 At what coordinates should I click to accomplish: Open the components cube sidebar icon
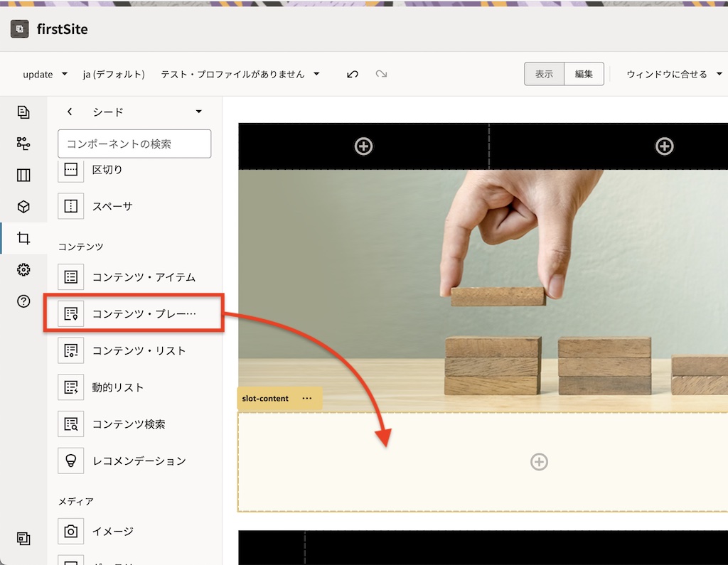click(x=23, y=207)
